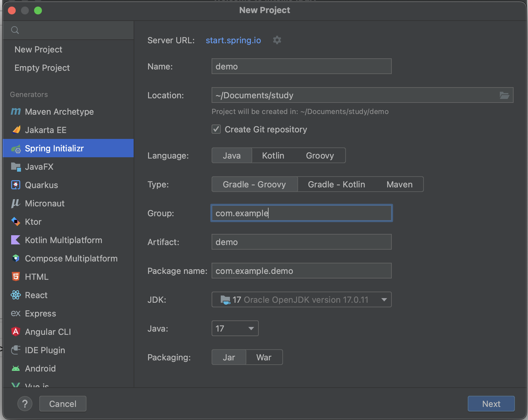Choose the Quarkus generator
Viewport: 528px width, 420px height.
coord(68,185)
